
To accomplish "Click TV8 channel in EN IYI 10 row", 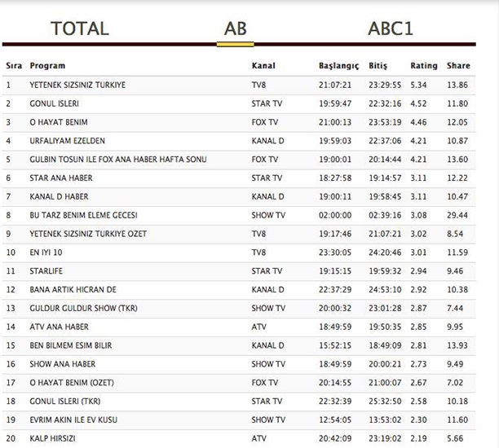I will pos(258,253).
